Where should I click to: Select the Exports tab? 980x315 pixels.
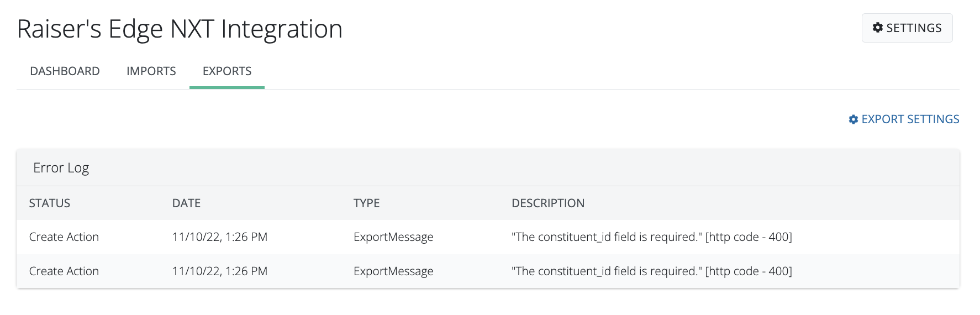click(x=227, y=71)
